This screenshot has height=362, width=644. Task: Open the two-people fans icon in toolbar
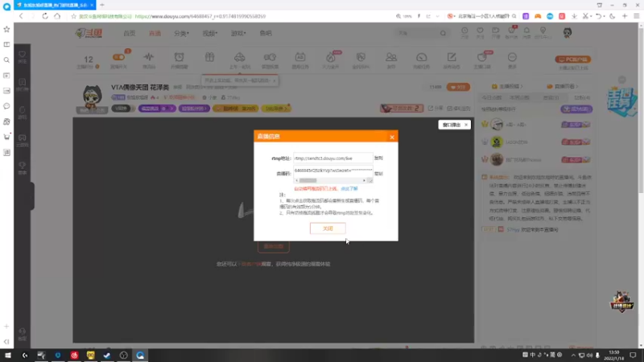click(x=391, y=57)
